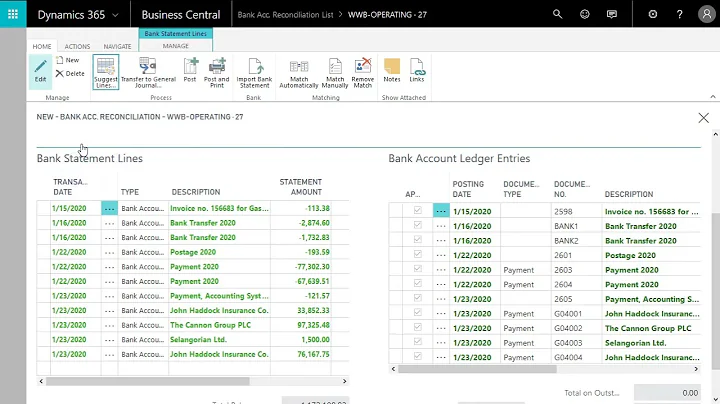
Task: Switch to the ACTIONS ribbon tab
Action: tap(77, 46)
